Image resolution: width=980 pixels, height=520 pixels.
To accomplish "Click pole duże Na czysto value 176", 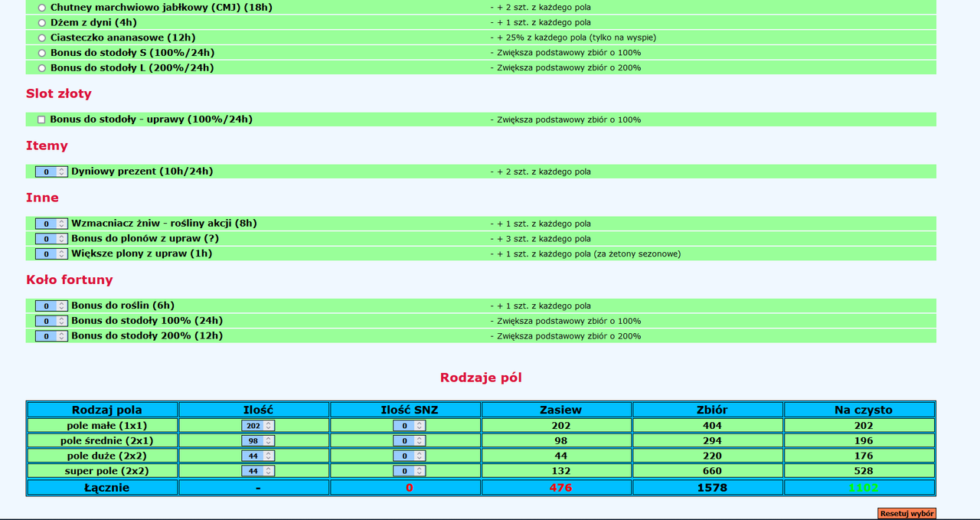I will click(864, 456).
